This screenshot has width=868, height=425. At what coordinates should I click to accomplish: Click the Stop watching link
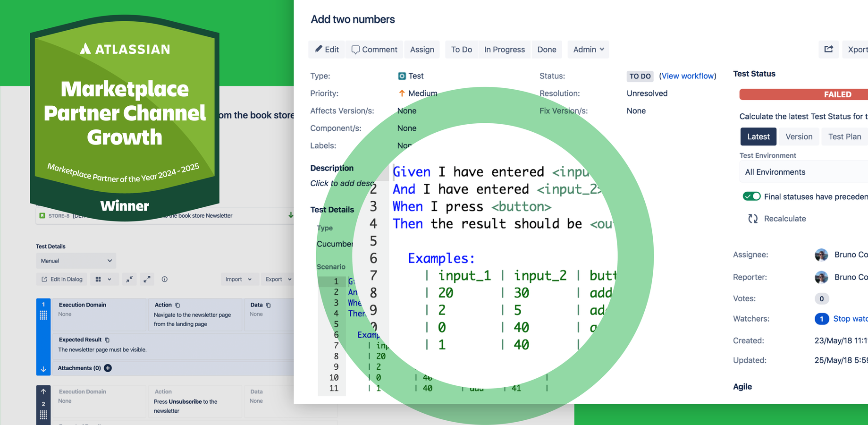pos(850,319)
